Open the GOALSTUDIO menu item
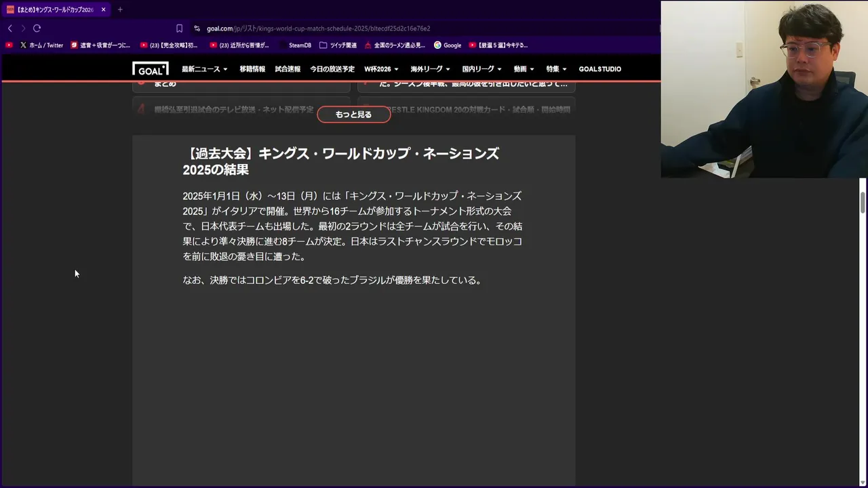Screen dimensions: 868x488 coord(600,69)
